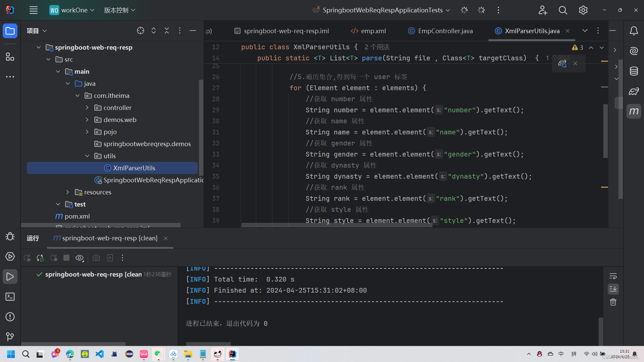This screenshot has height=362, width=644.
Task: Click the clear console trash icon
Action: coord(613,302)
